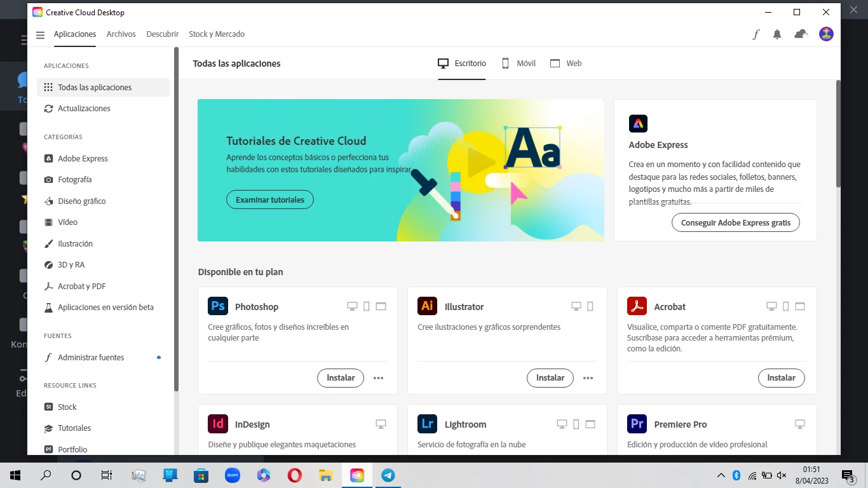Open the hamburger menu icon

(41, 35)
